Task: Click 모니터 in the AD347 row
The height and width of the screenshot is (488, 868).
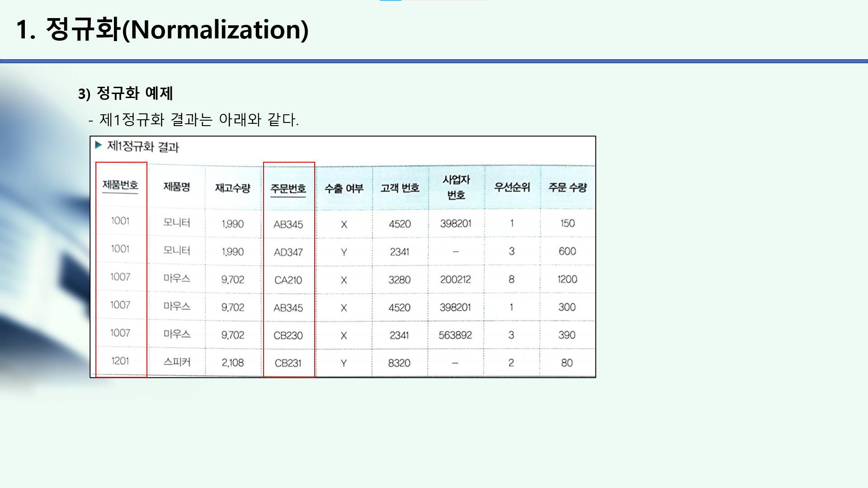Action: point(177,250)
